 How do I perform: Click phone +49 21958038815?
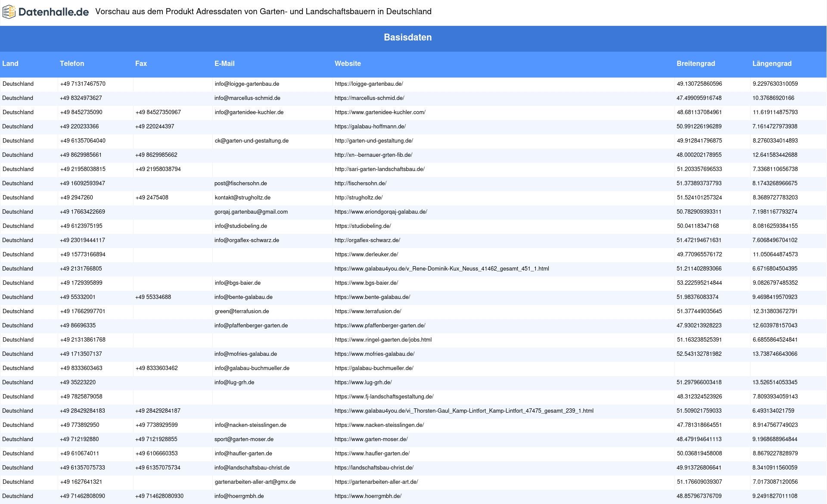(83, 169)
